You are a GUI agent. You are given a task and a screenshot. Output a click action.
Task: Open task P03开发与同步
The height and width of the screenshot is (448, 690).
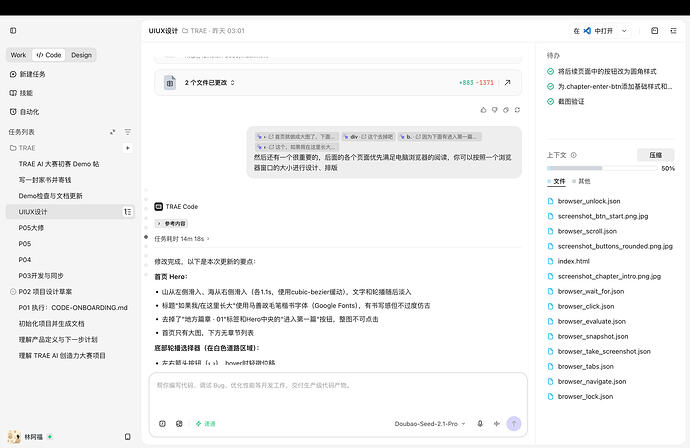41,275
